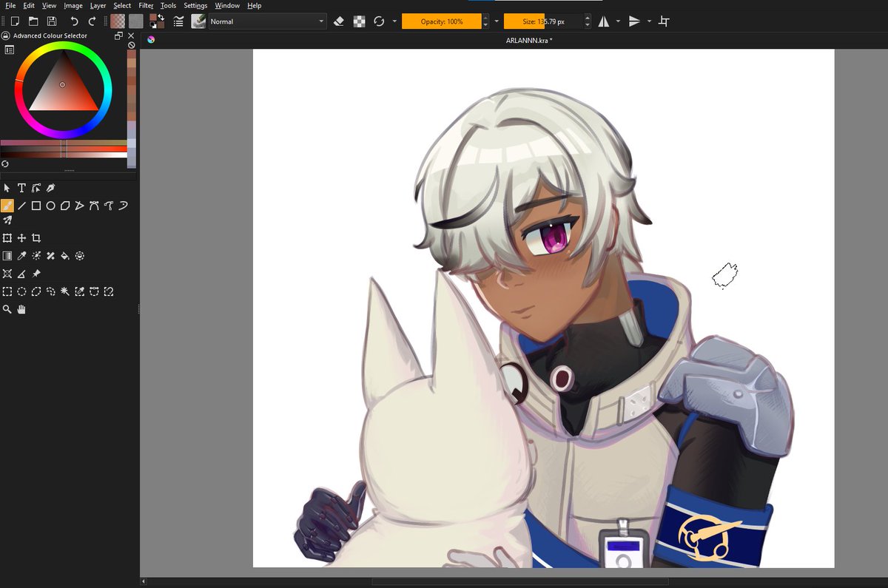Select the Freehand Brush tool

(7, 206)
